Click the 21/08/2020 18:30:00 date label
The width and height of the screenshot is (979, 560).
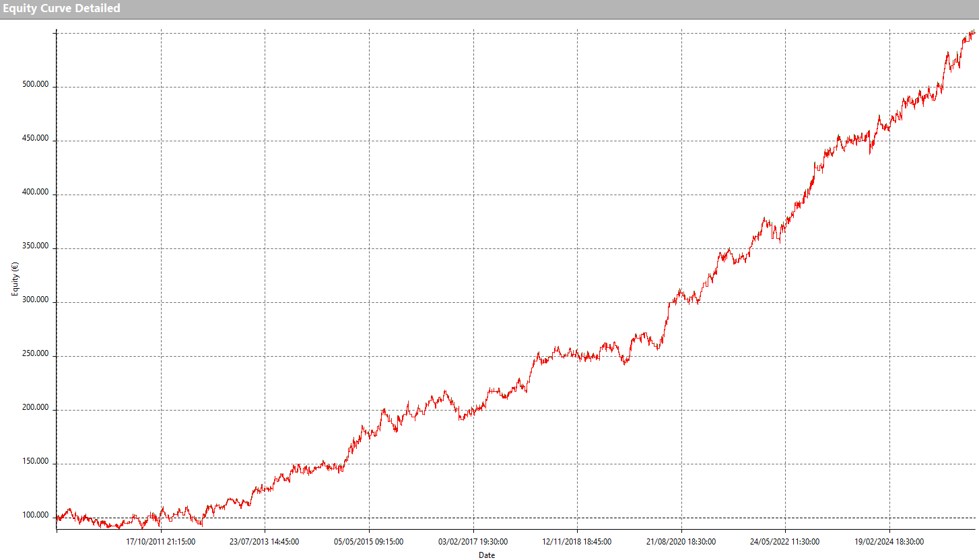click(681, 542)
